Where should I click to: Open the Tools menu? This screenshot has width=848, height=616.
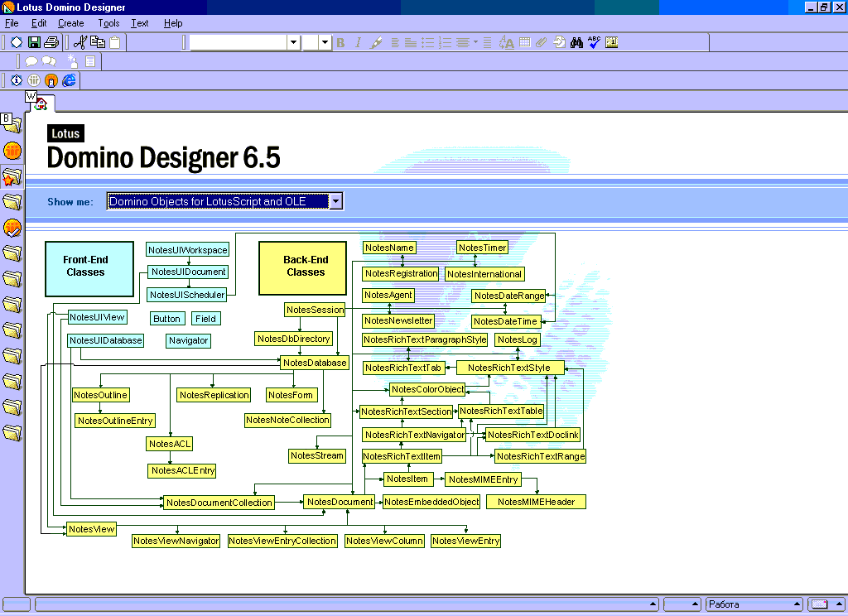(108, 23)
